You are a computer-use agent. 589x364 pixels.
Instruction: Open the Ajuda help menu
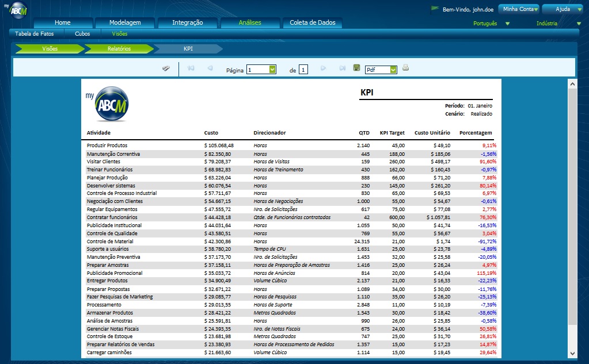[x=563, y=9]
